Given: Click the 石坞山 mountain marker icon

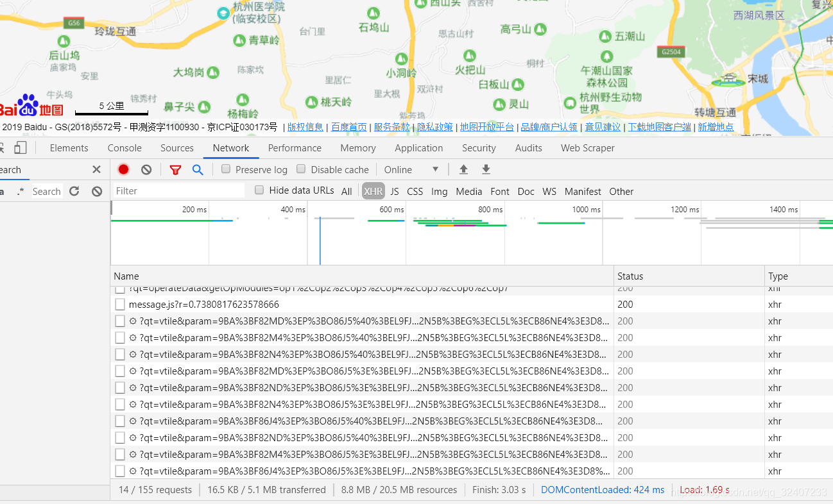Looking at the screenshot, I should [x=374, y=13].
